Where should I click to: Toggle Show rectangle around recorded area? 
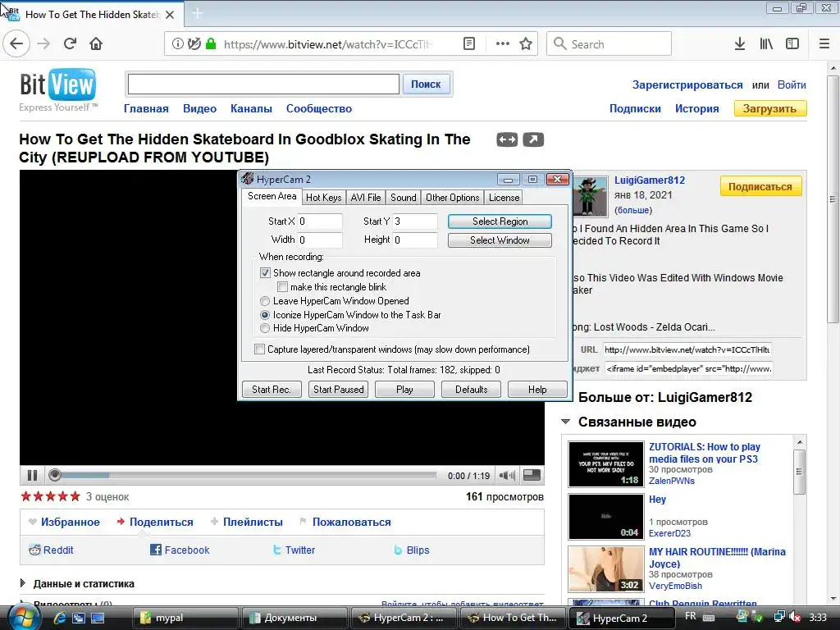tap(265, 272)
